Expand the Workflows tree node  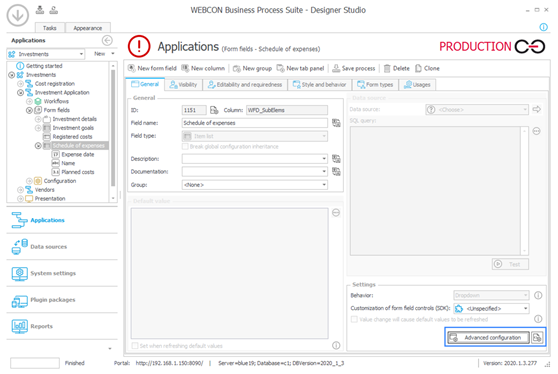click(x=29, y=101)
